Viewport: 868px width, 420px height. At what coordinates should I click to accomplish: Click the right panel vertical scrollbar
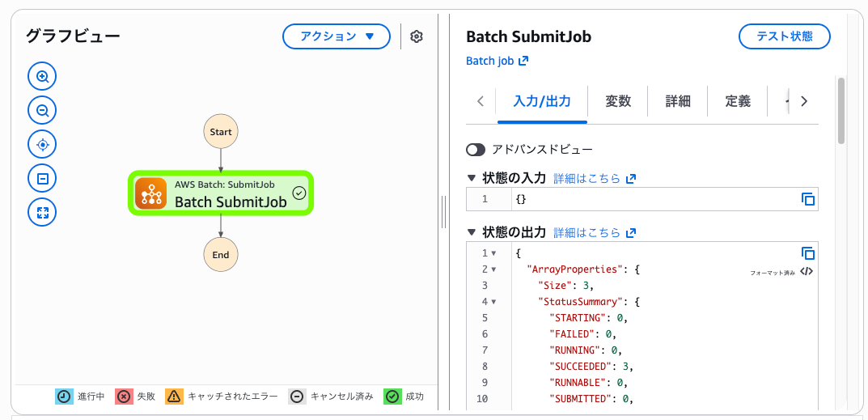(x=840, y=111)
